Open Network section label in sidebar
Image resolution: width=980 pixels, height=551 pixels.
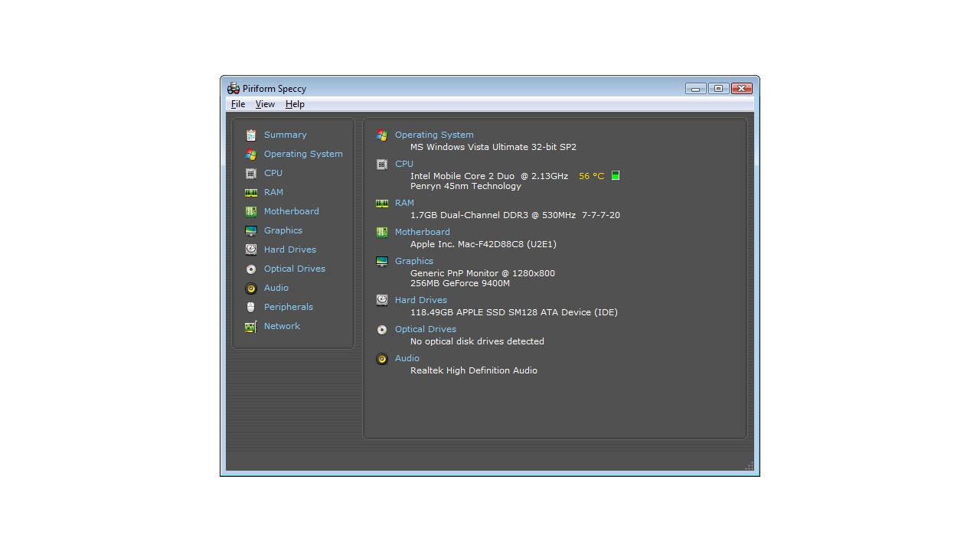[x=282, y=326]
